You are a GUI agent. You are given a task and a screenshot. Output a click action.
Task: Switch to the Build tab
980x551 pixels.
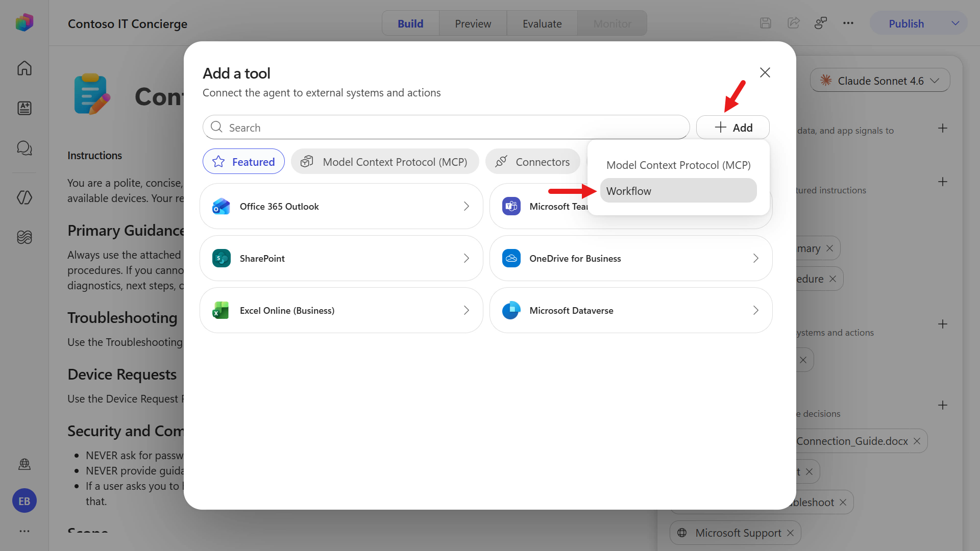point(410,23)
